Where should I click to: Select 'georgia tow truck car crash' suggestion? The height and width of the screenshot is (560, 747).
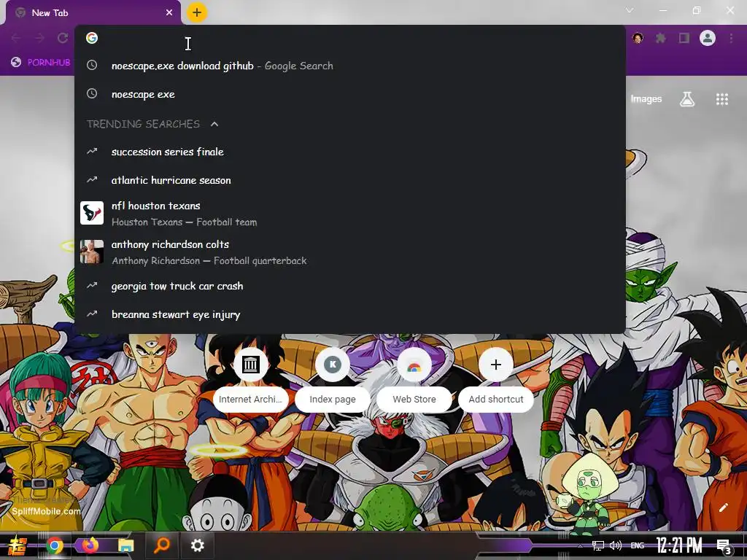point(350,286)
